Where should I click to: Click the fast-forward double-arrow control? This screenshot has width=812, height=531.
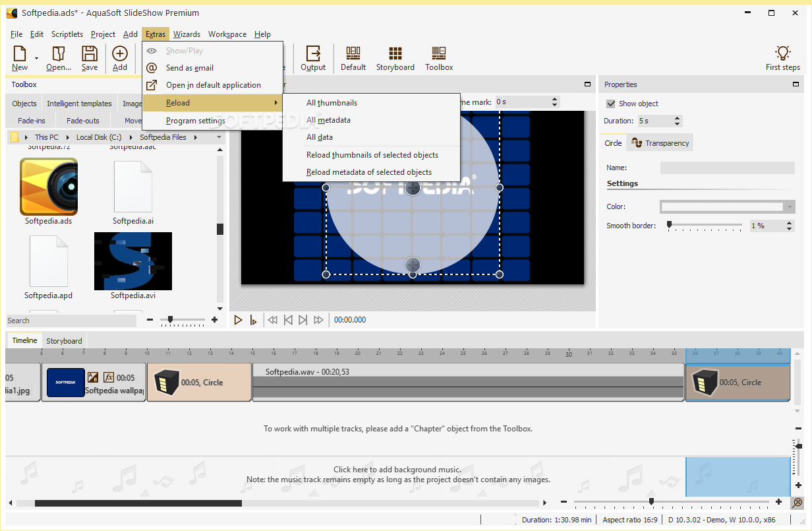click(319, 320)
